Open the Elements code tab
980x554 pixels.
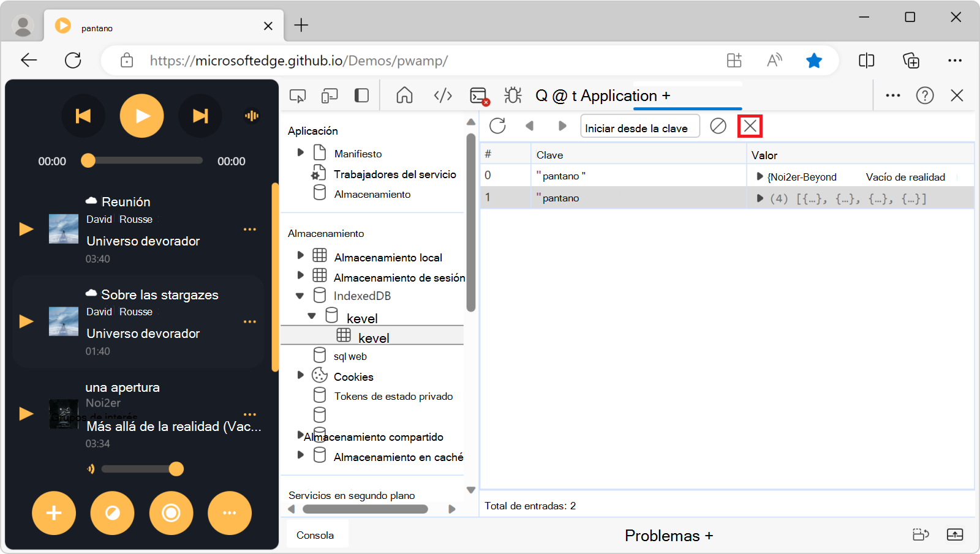443,95
